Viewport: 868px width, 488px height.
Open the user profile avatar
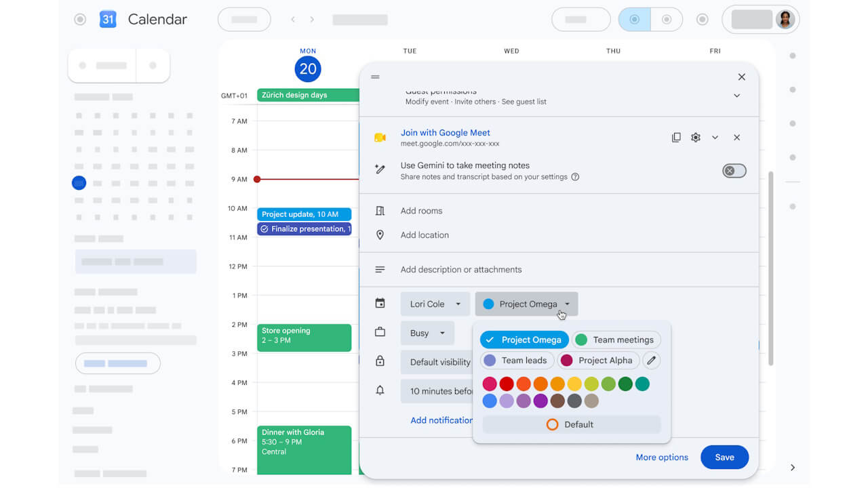785,19
